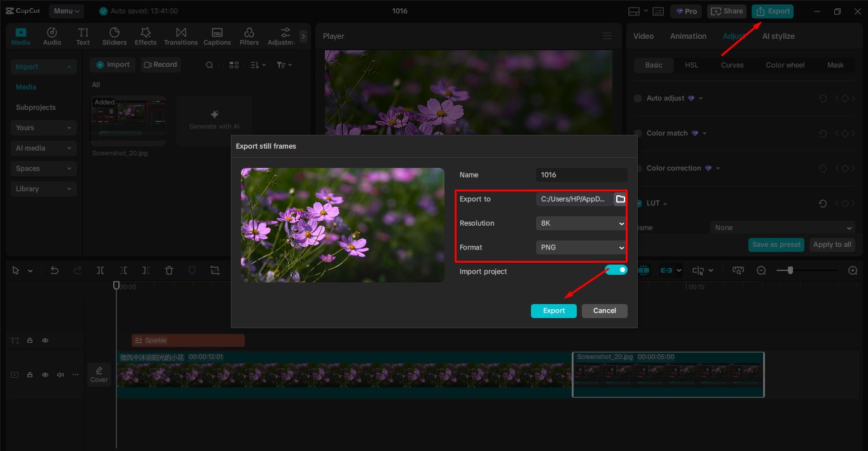The height and width of the screenshot is (451, 868).
Task: Click the Zoom in timeline magnifier icon
Action: 853,270
